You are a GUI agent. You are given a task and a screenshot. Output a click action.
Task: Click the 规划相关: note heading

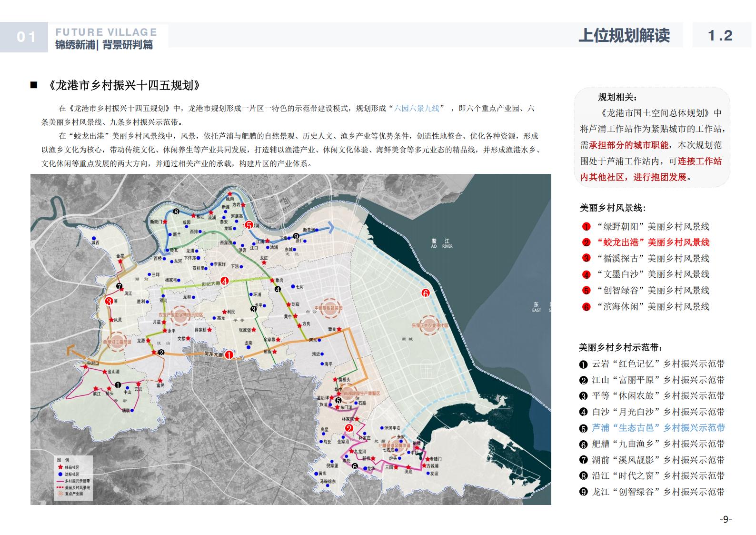pyautogui.click(x=617, y=97)
